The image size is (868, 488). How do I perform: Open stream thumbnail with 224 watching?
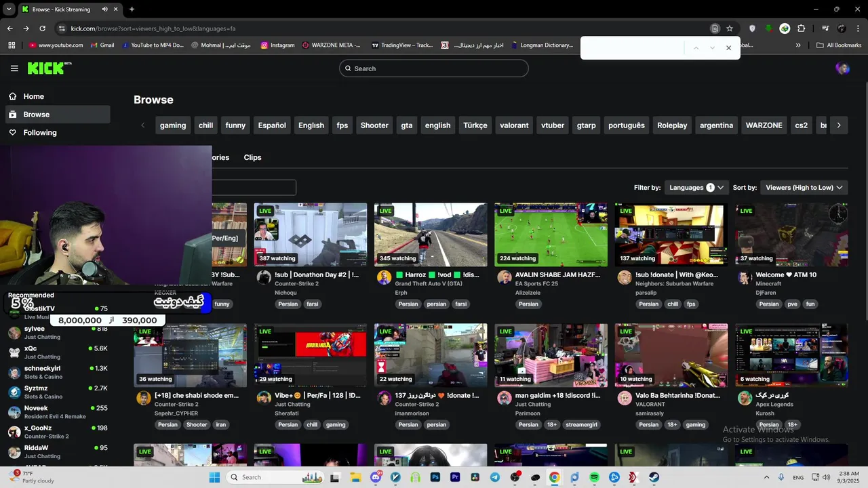coord(551,235)
